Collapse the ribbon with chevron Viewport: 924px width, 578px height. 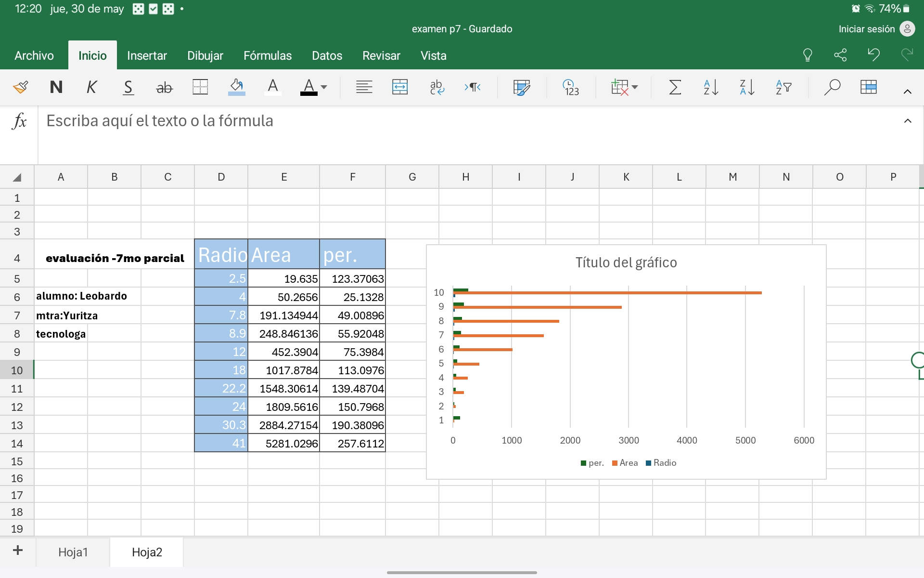click(907, 92)
